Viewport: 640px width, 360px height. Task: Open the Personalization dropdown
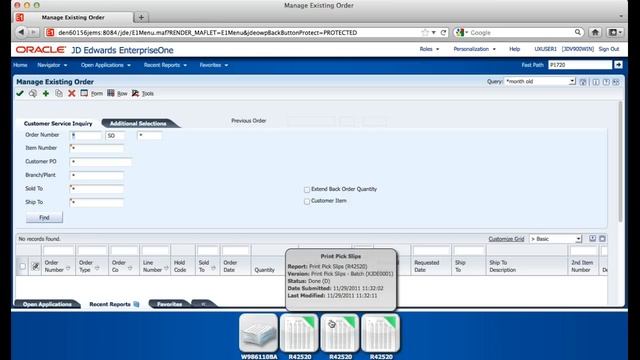(474, 49)
